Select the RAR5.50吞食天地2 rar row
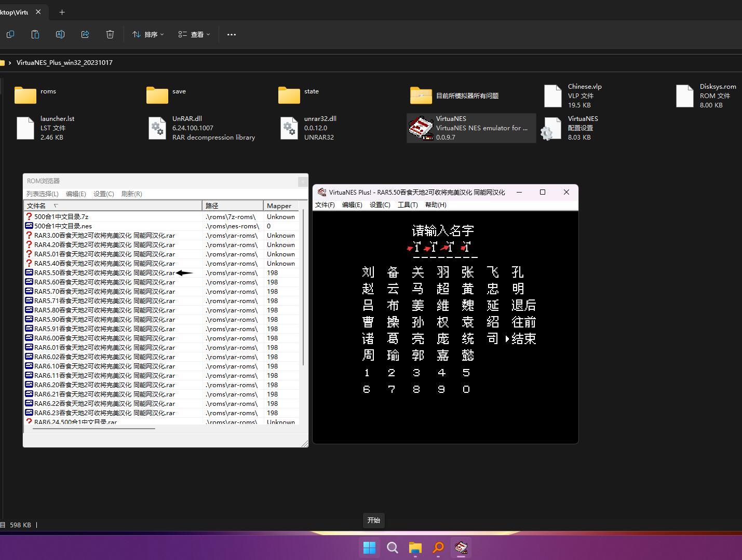Screen dimensions: 742x560 point(161,272)
